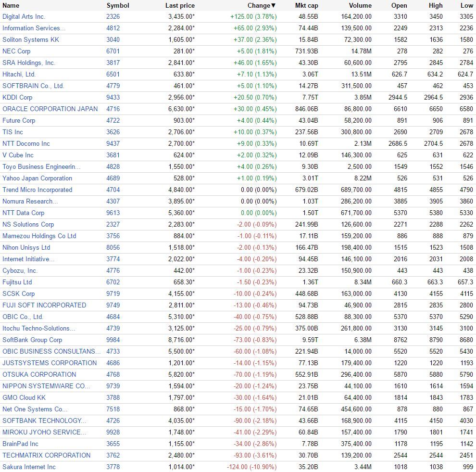The image size is (476, 472).
Task: Open Toyo Business Engineering link
Action: click(41, 166)
